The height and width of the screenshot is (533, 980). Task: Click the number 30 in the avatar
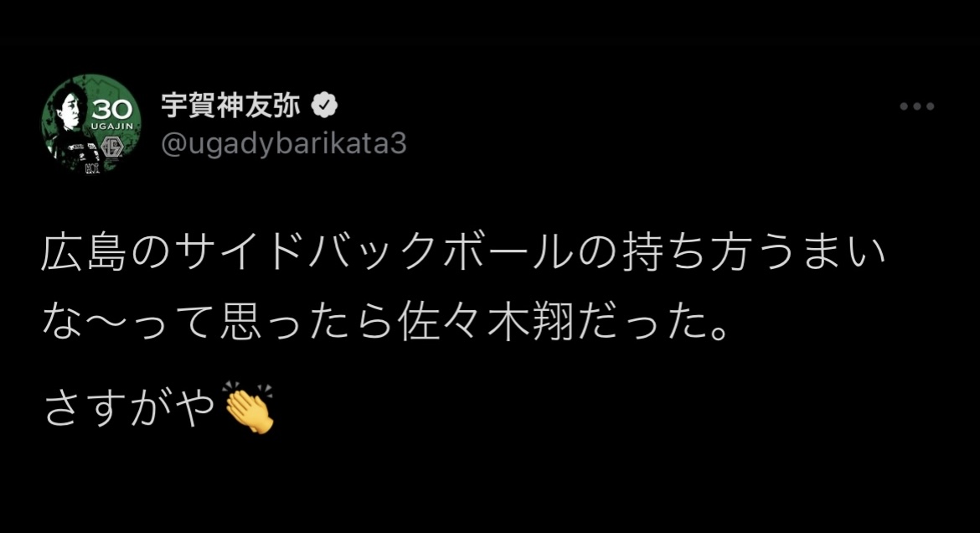pos(112,111)
